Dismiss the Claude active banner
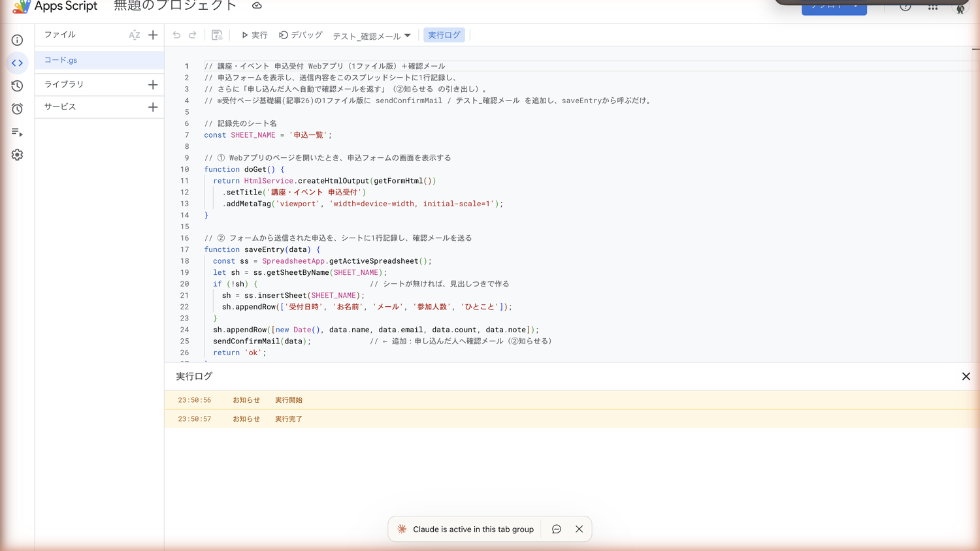 579,529
